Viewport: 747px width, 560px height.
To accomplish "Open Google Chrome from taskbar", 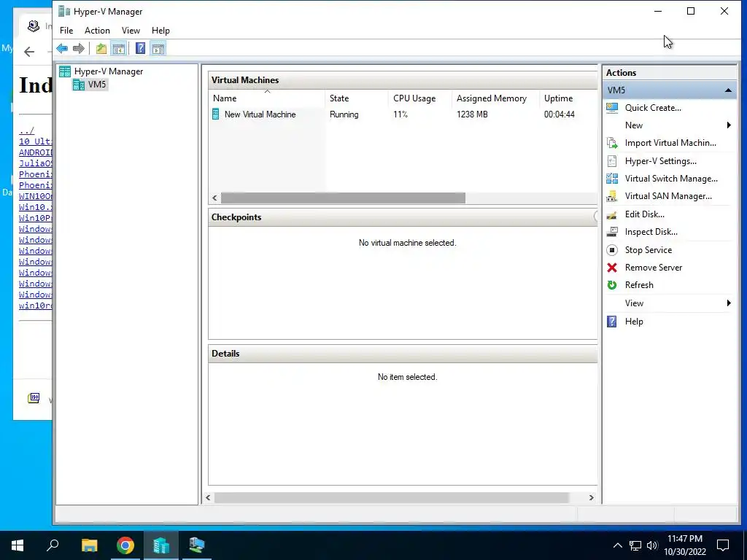I will [x=125, y=545].
